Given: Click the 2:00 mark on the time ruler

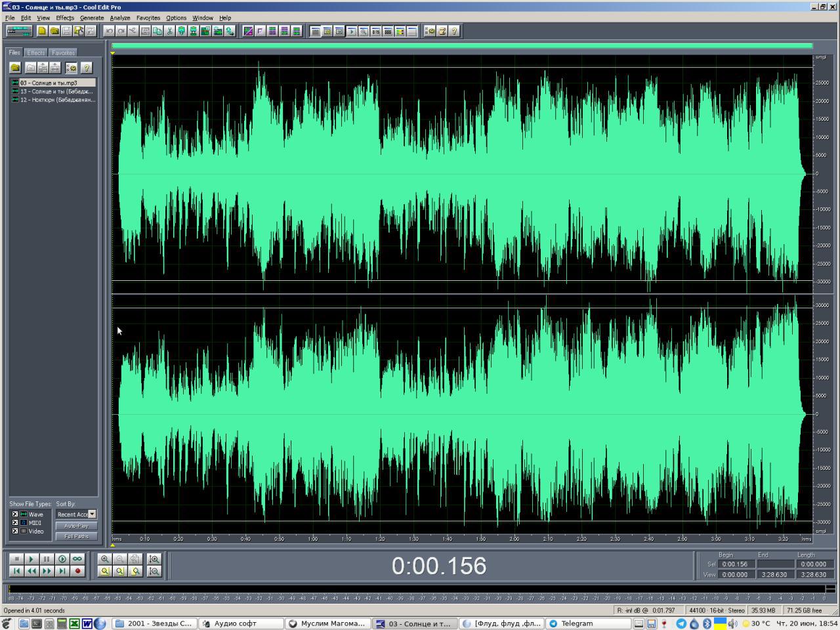Looking at the screenshot, I should 514,539.
